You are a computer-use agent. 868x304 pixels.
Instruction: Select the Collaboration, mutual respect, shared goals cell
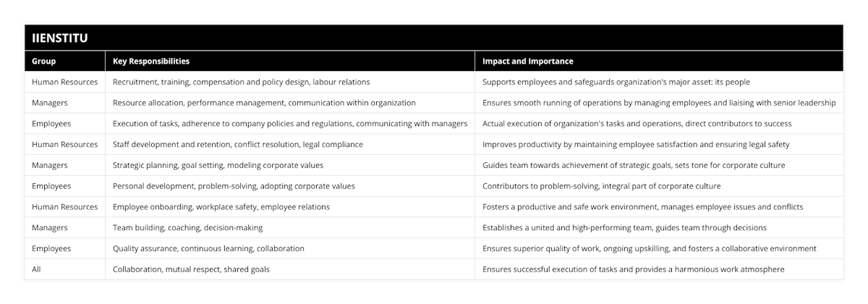coord(191,269)
